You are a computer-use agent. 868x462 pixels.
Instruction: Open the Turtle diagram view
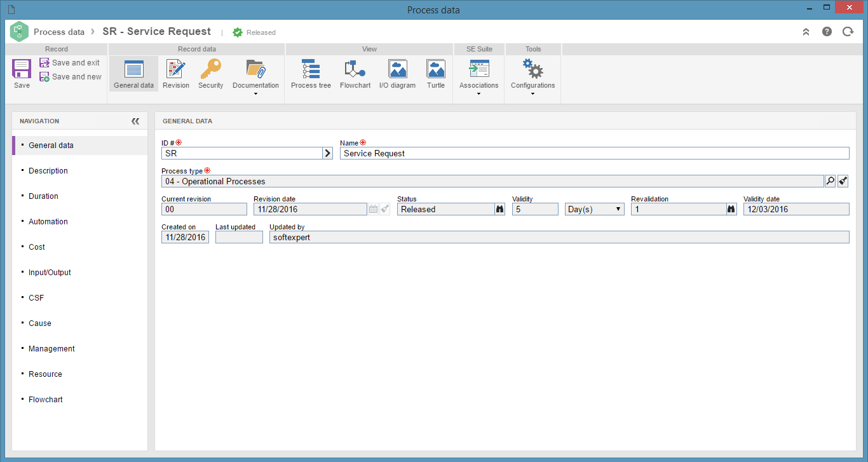click(436, 74)
